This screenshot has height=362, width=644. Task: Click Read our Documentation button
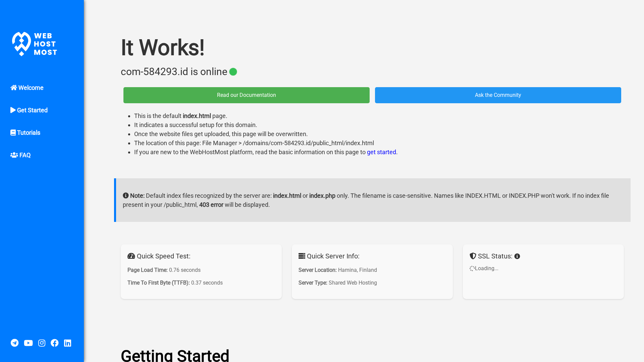coord(247,95)
